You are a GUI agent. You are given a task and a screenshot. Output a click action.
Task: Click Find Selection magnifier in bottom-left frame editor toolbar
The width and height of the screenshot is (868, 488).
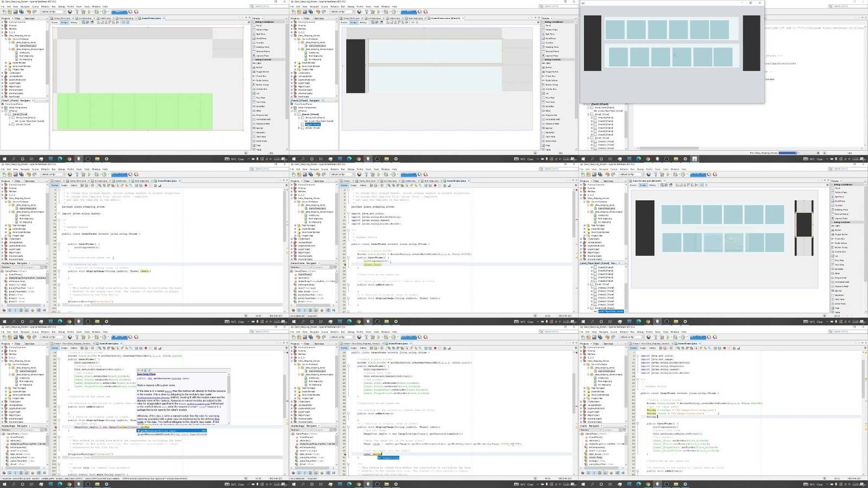[100, 348]
